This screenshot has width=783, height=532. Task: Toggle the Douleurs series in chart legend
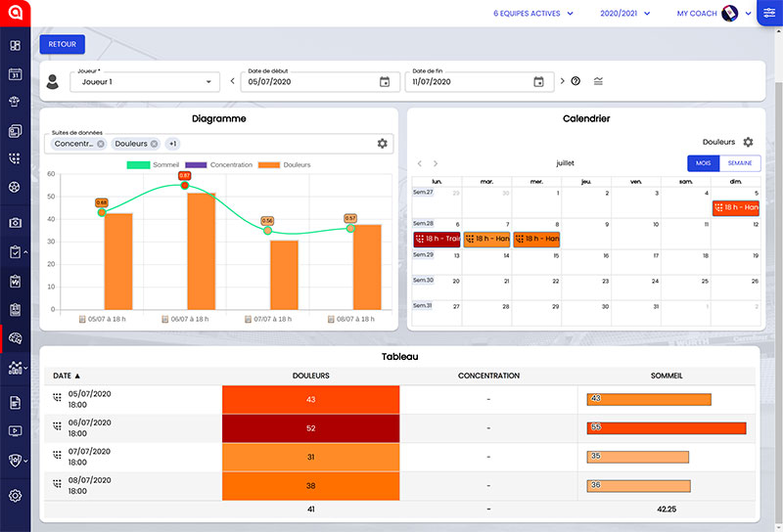tap(284, 164)
